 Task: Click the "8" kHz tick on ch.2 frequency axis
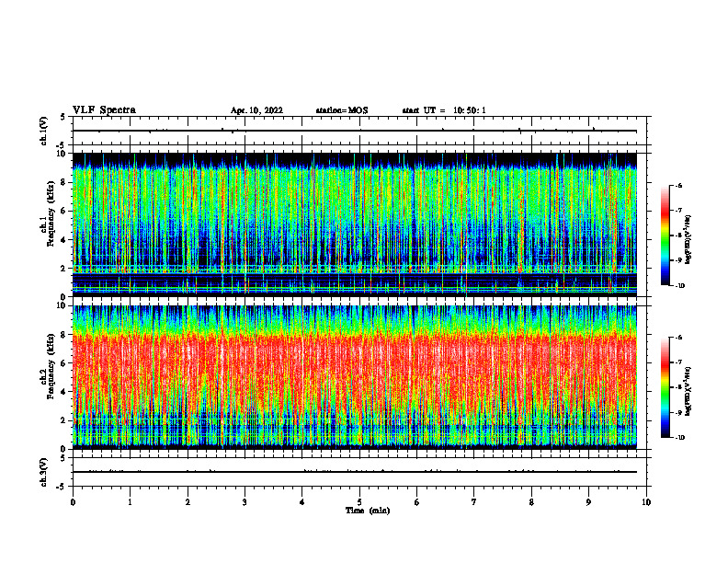[63, 335]
